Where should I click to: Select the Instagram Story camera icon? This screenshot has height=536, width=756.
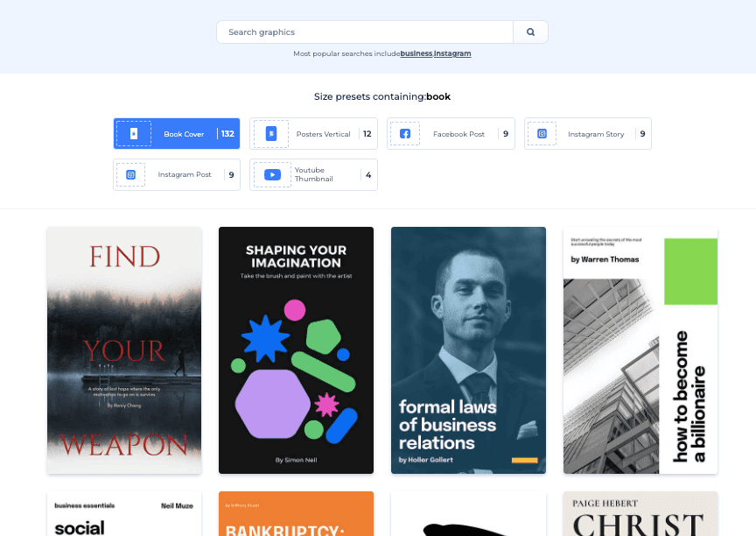coord(542,133)
